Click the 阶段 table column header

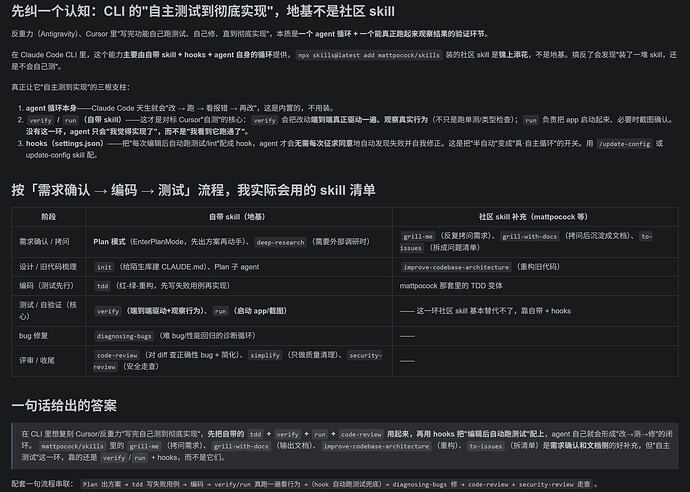[48, 217]
